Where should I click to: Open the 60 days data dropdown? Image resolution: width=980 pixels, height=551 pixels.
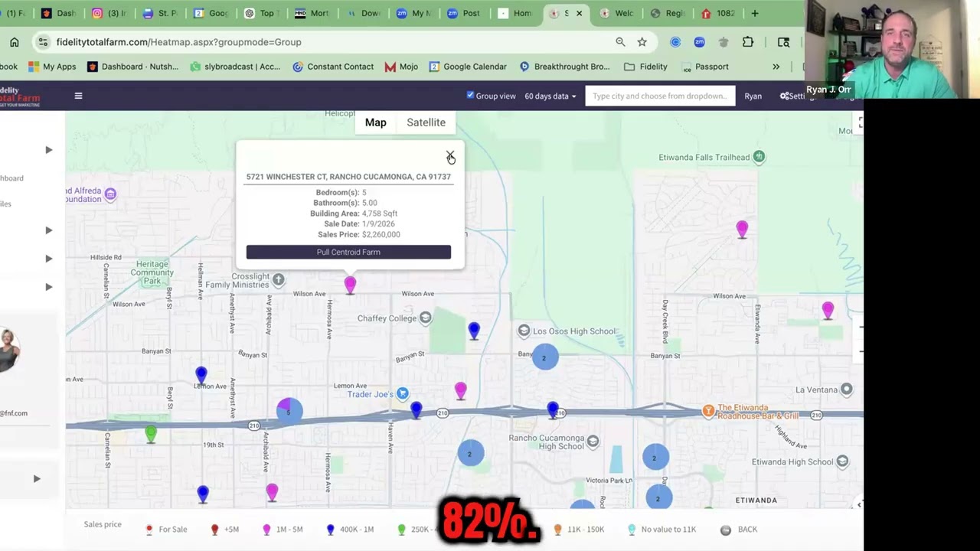point(550,96)
